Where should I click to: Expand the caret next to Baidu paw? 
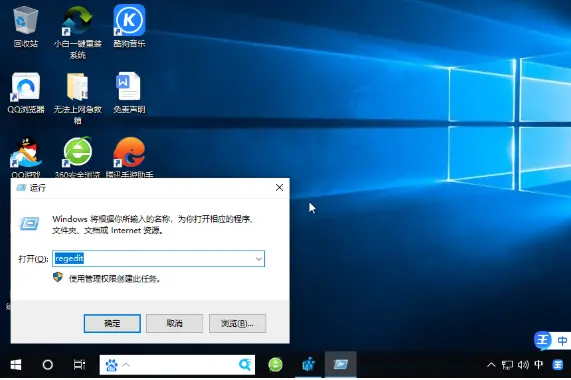point(126,364)
